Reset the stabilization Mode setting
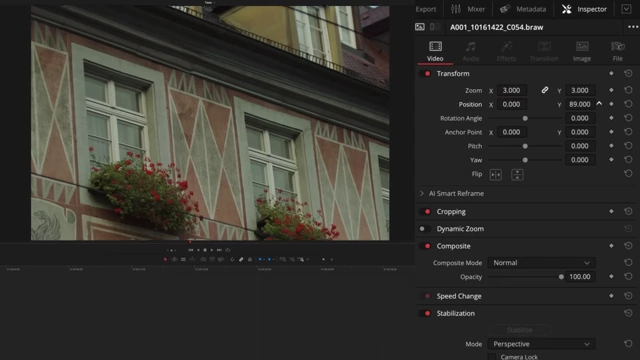Image resolution: width=640 pixels, height=360 pixels. pos(628,344)
